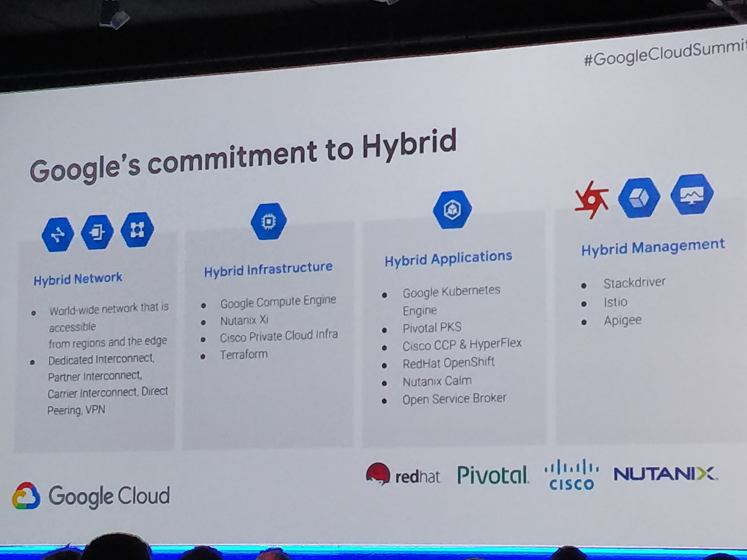Image resolution: width=747 pixels, height=560 pixels.
Task: Click the "Dedicated Interconnect" bullet text
Action: pos(107,384)
